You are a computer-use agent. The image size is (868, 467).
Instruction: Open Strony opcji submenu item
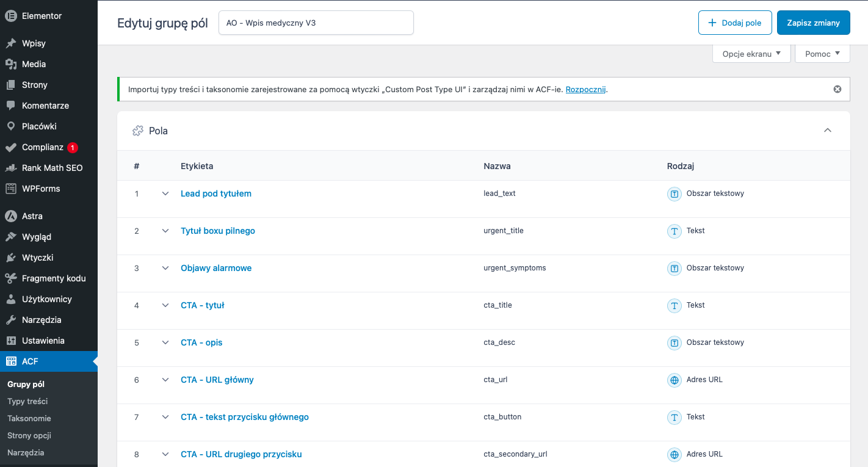(29, 435)
